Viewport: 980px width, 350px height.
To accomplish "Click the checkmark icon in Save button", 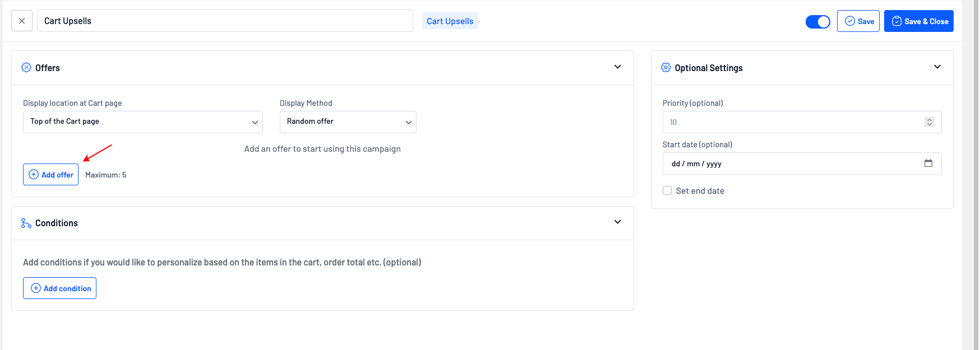I will pos(850,21).
